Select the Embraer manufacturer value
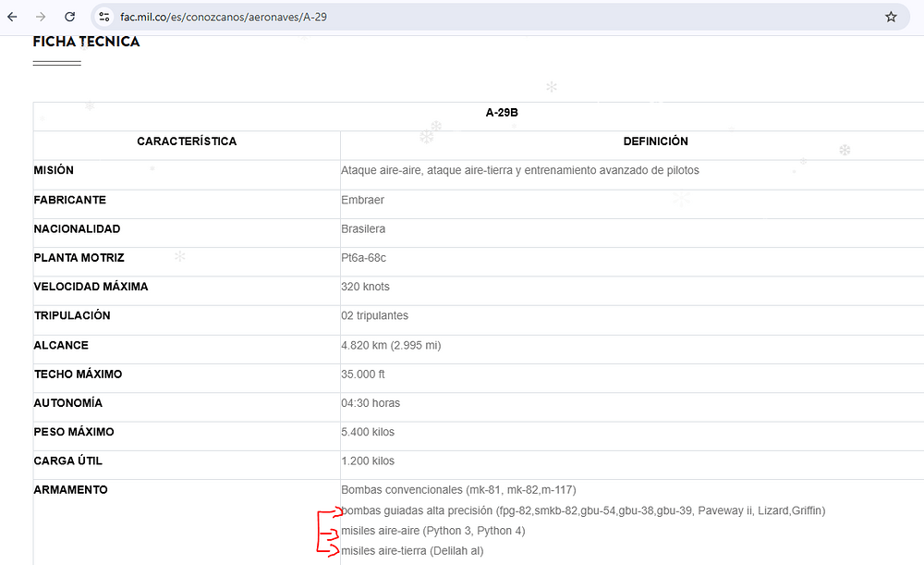This screenshot has width=924, height=565. (362, 200)
